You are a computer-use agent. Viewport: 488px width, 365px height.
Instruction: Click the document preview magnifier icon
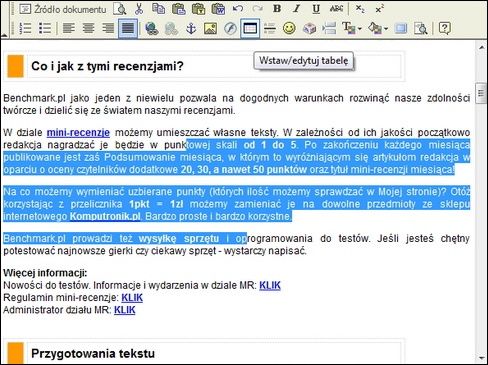[119, 9]
